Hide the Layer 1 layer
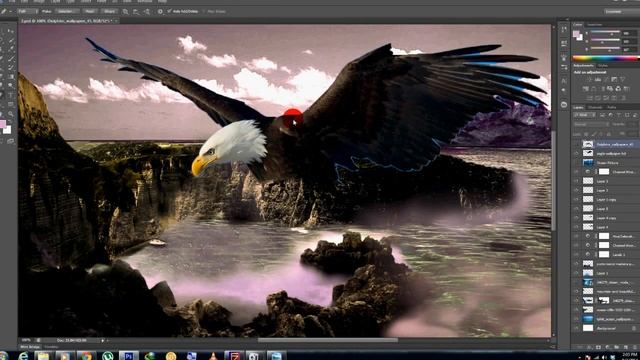This screenshot has height=360, width=640. (x=576, y=273)
